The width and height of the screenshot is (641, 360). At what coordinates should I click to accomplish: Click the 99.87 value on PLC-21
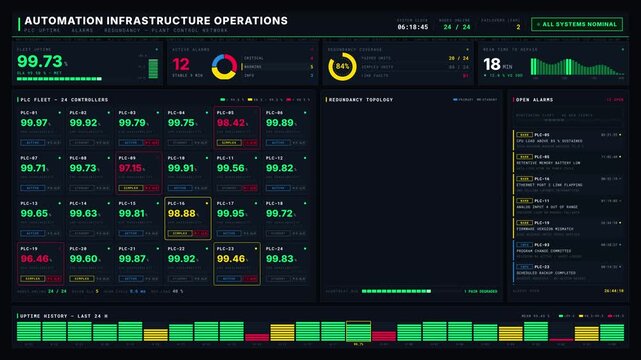(x=132, y=259)
